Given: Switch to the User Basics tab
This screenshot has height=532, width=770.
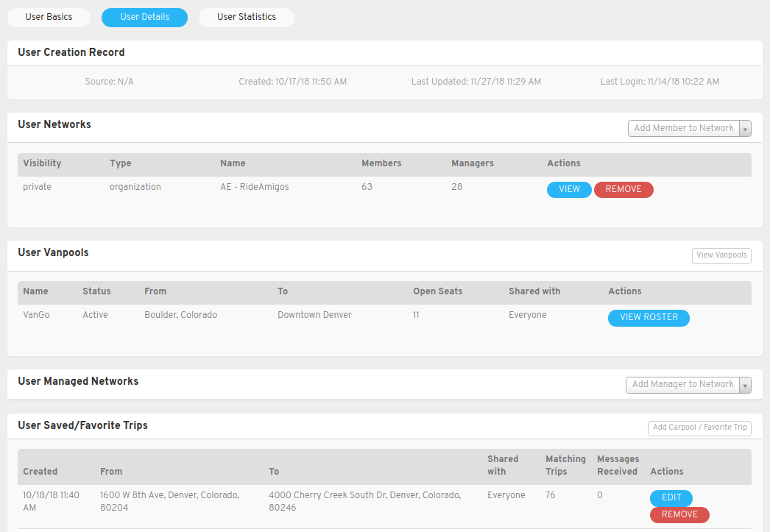Looking at the screenshot, I should pos(49,17).
